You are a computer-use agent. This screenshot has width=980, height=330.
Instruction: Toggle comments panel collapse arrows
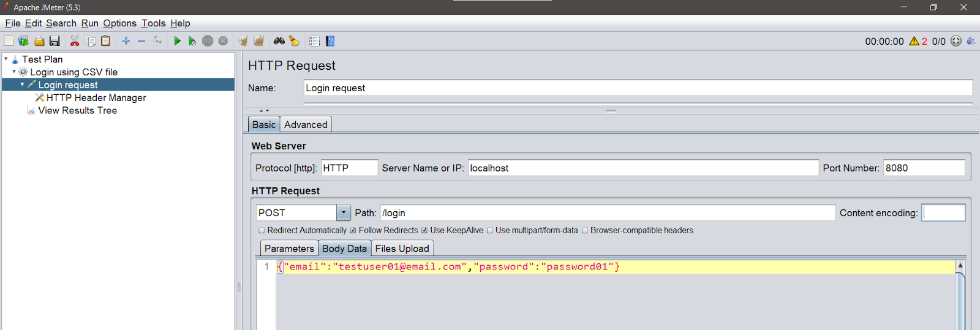click(x=265, y=111)
